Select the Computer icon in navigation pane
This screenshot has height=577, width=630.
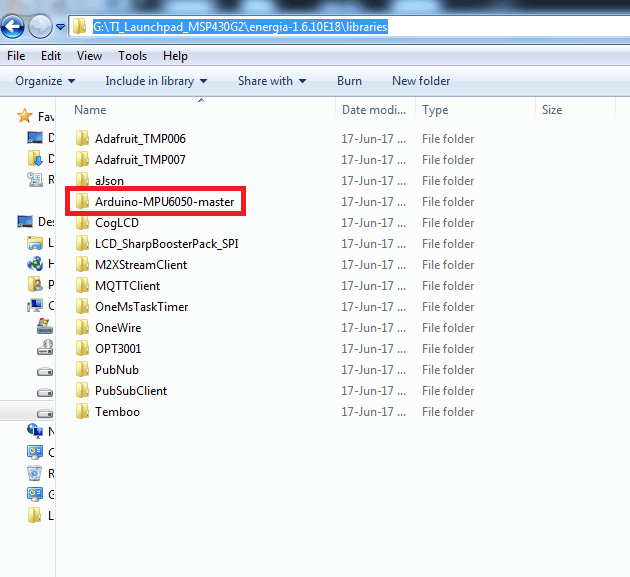click(x=35, y=305)
